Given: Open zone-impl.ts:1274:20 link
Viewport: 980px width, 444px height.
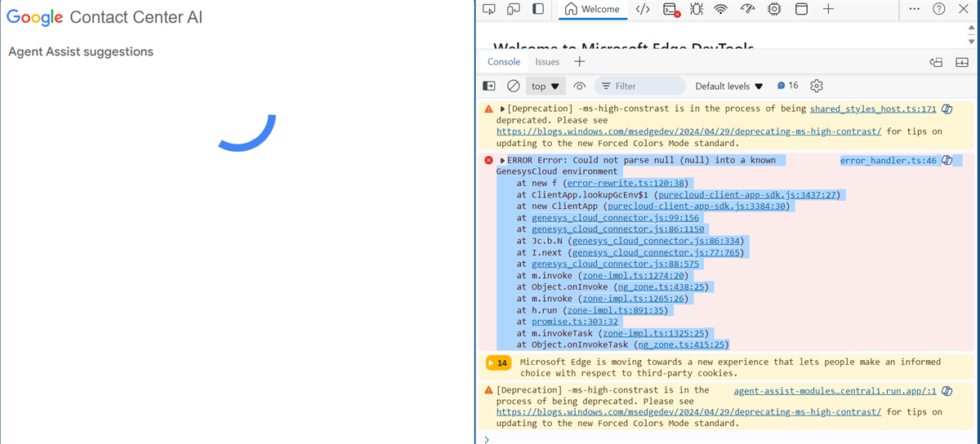Looking at the screenshot, I should pos(634,276).
